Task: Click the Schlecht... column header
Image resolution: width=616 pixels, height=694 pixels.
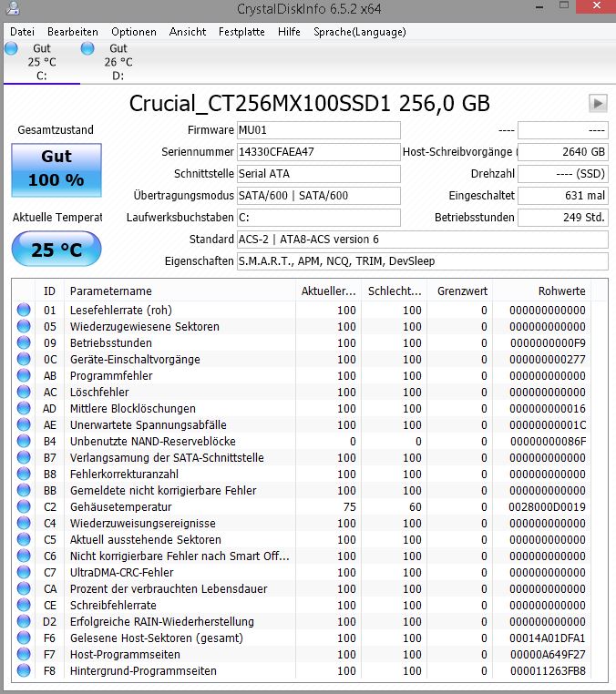Action: tap(395, 291)
